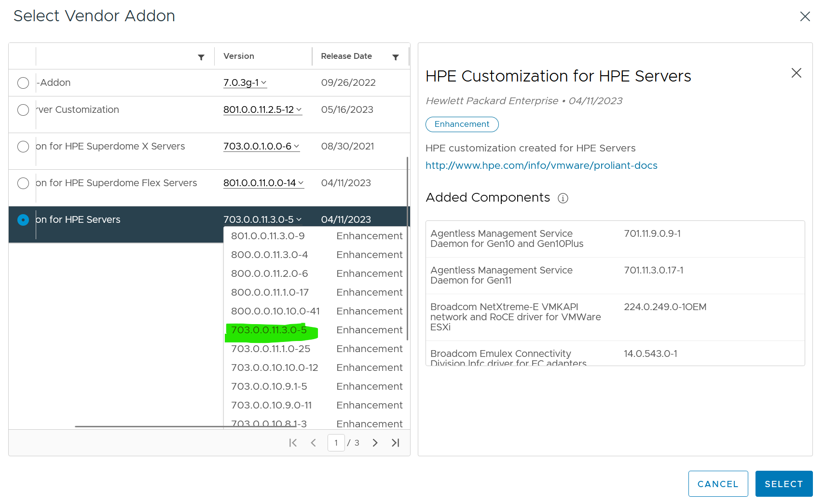Close the HPE Customization detail panel

pyautogui.click(x=796, y=73)
